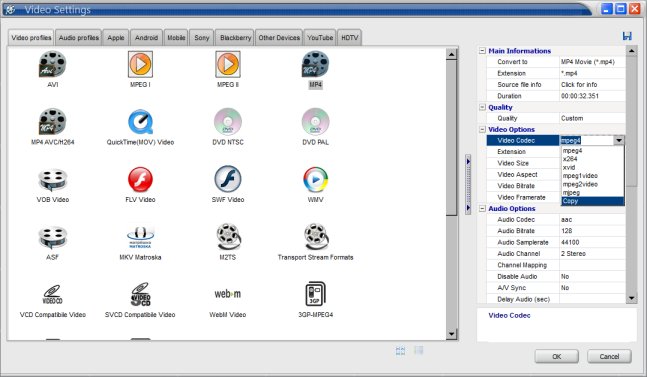647x377 pixels.
Task: Pick the MP4 AVC/H264 profile icon
Action: [52, 121]
